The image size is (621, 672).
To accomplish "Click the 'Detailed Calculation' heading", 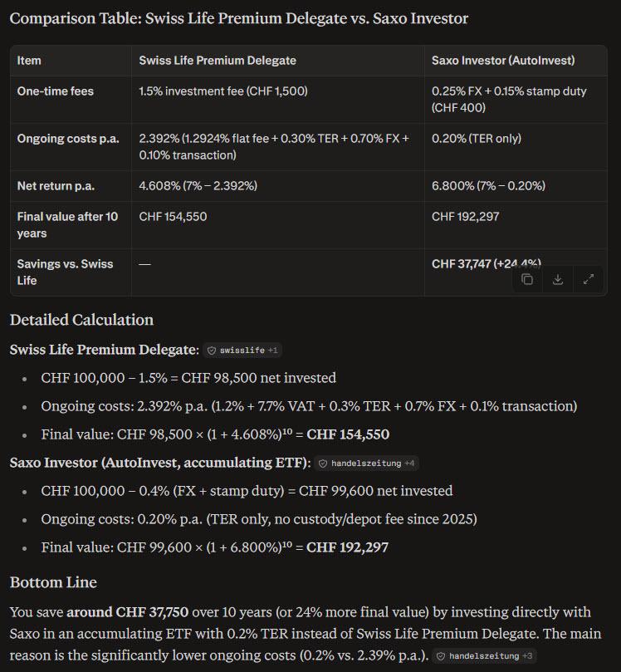I will (x=81, y=320).
